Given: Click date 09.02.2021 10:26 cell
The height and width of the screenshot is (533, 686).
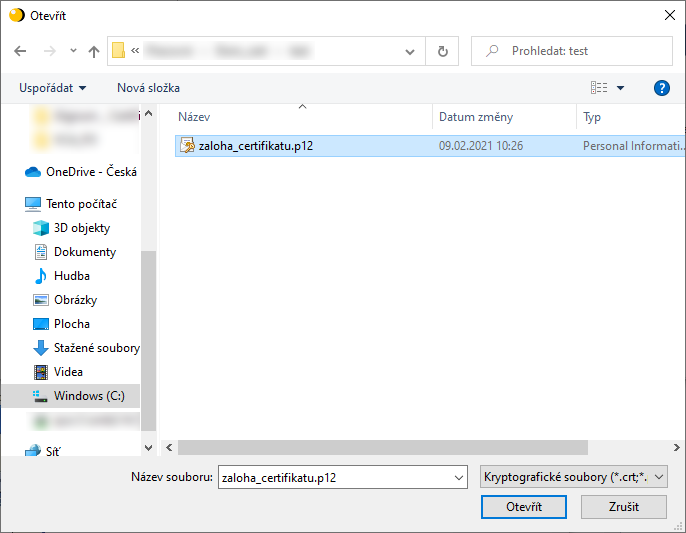Looking at the screenshot, I should pos(481,146).
